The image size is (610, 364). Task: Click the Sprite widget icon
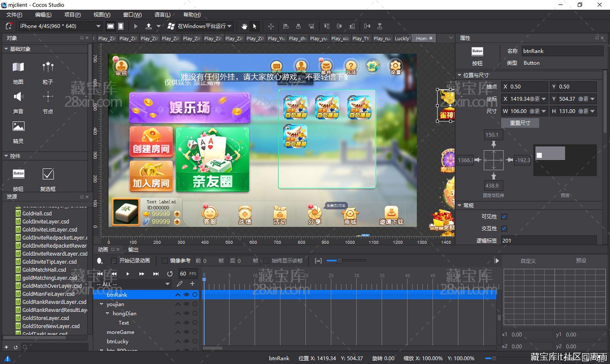pyautogui.click(x=18, y=126)
